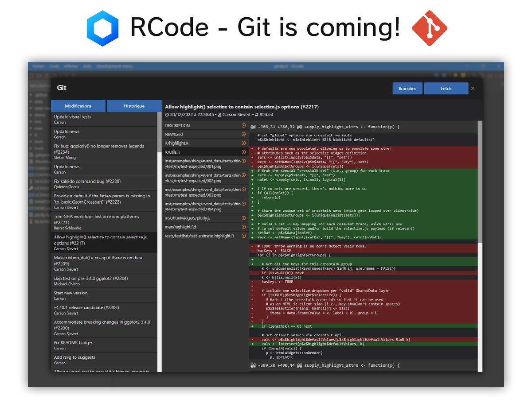Select the 'Add rsvg to suggests' commit
This screenshot has width=532, height=407.
click(x=104, y=360)
